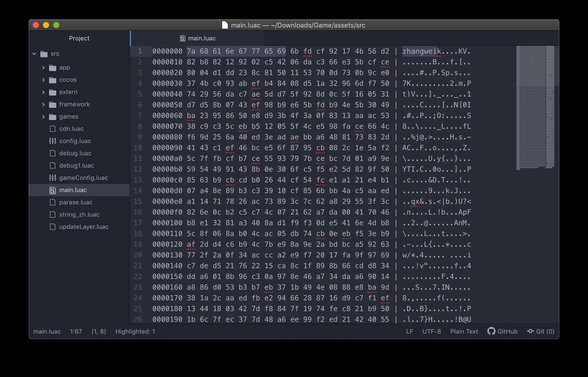The width and height of the screenshot is (588, 377).
Task: Click hex byte 7a on line 1
Action: tap(191, 51)
